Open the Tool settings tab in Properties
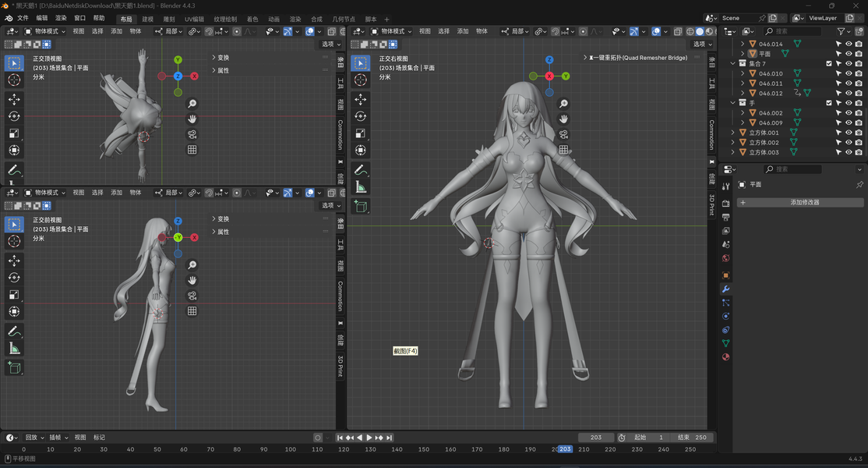 coord(725,186)
